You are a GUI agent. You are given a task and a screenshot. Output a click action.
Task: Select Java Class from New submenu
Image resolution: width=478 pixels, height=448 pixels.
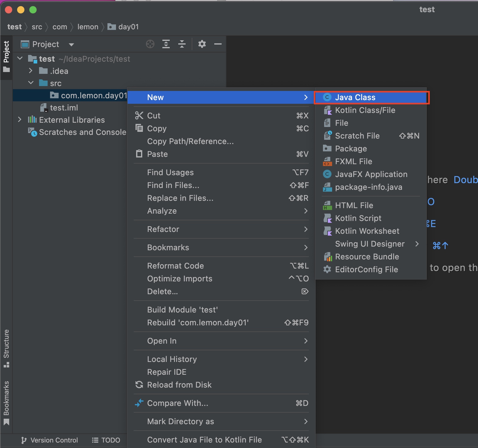[355, 97]
